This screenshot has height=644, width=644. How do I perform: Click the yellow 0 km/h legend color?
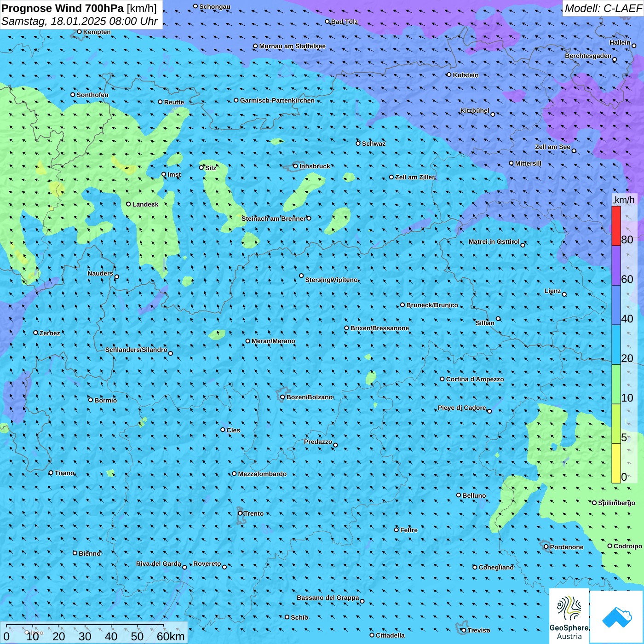tap(616, 463)
